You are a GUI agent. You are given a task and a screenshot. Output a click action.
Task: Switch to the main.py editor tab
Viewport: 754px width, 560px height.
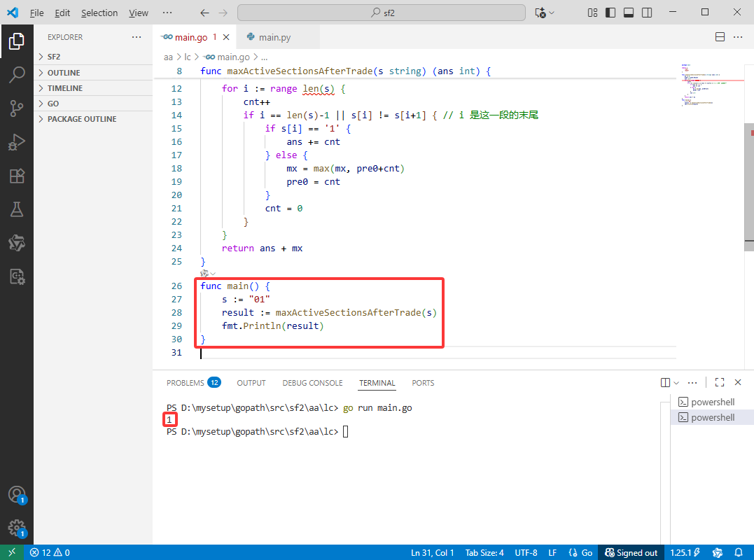tap(274, 37)
